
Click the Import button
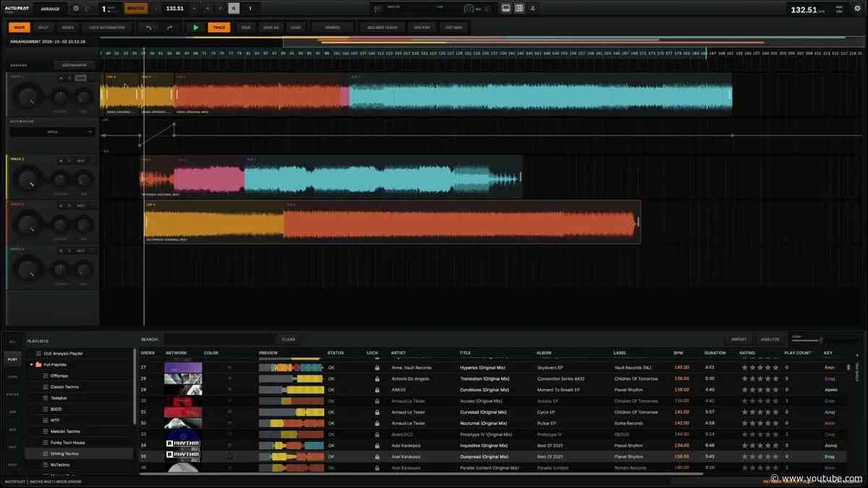click(739, 339)
